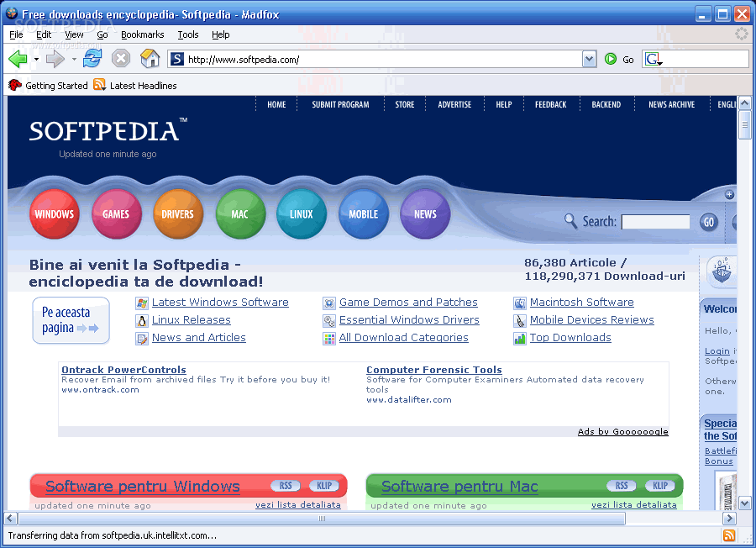Click SUBMIT PROGRAM in top navigation
Viewport: 756px width, 548px height.
[x=340, y=104]
